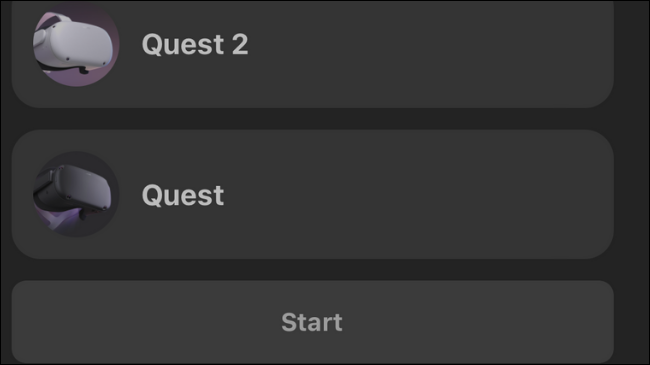Select the Quest 2 list row
The width and height of the screenshot is (650, 365).
[x=313, y=54]
